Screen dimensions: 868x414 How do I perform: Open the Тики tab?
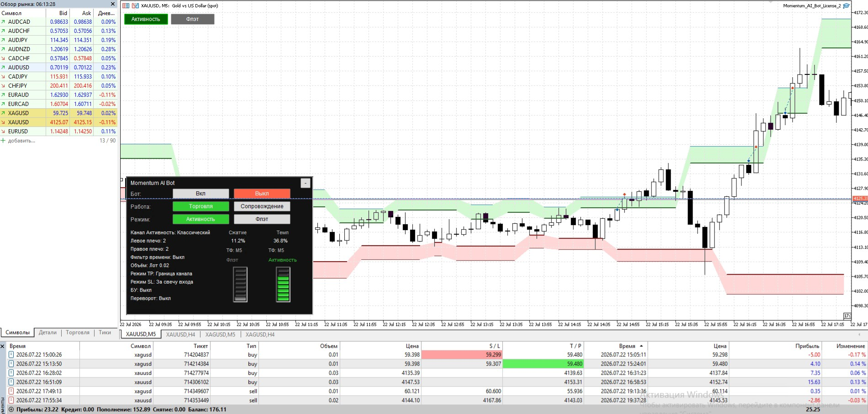105,333
